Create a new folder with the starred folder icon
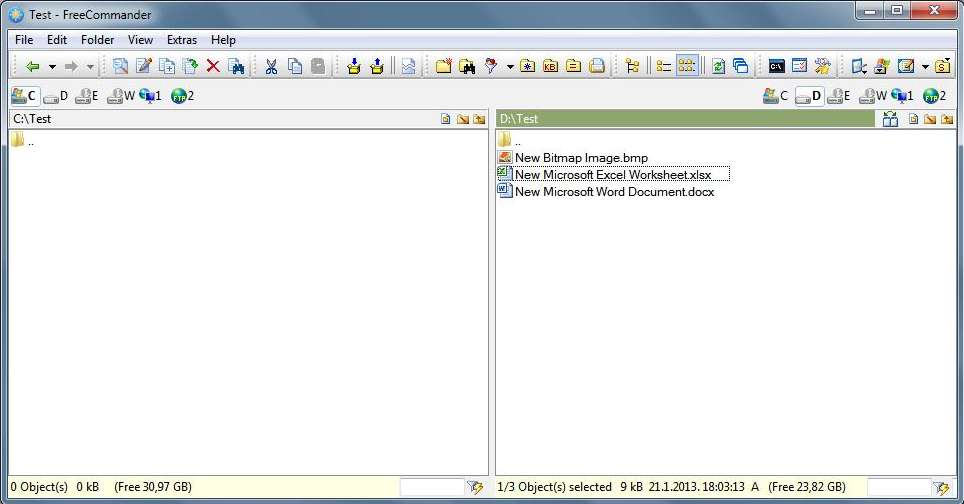 443,66
